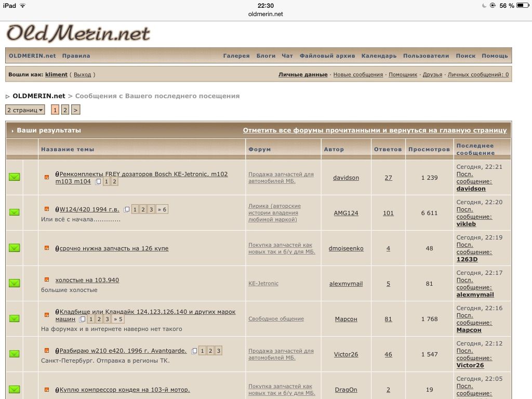Image resolution: width=532 pixels, height=399 pixels.
Task: Go to Календарь in the navigation bar
Action: click(379, 56)
